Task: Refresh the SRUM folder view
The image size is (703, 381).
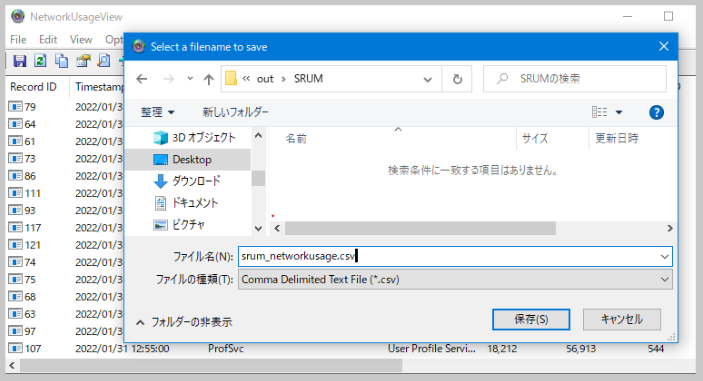Action: pyautogui.click(x=457, y=79)
